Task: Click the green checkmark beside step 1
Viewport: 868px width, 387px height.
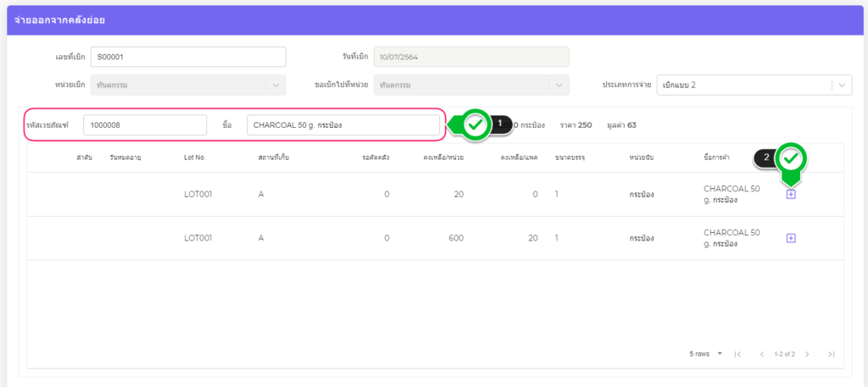Action: click(x=476, y=124)
